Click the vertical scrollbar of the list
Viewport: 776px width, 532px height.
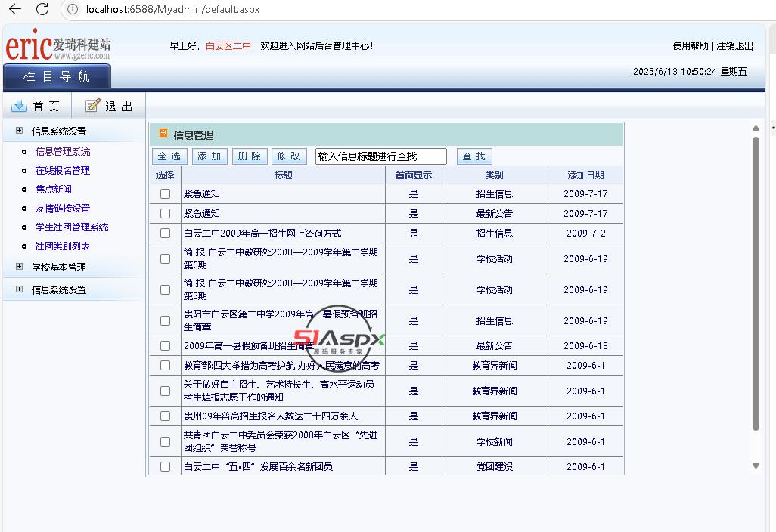[756, 287]
